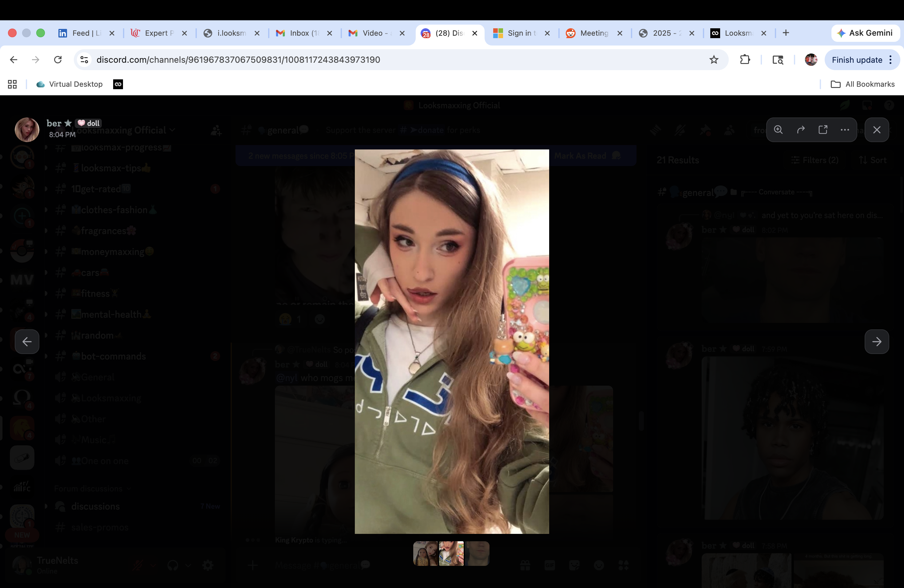Select the third dark thumbnail in the carousel
This screenshot has width=904, height=588.
(477, 554)
